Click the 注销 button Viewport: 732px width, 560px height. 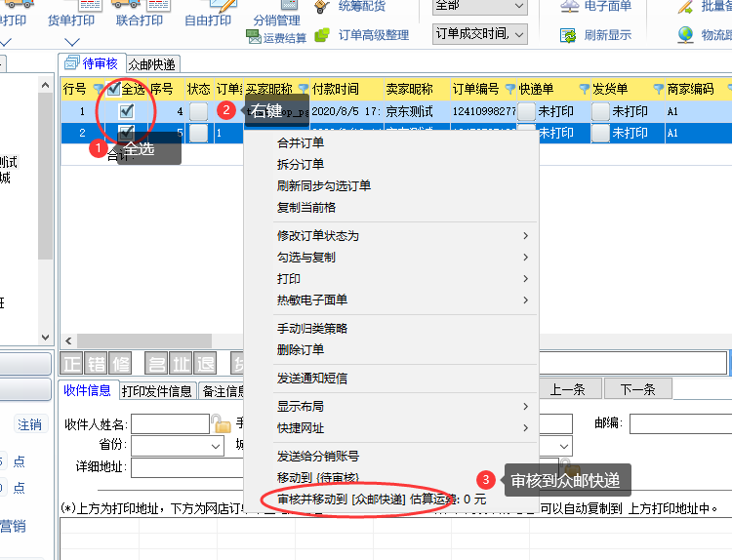coord(30,424)
